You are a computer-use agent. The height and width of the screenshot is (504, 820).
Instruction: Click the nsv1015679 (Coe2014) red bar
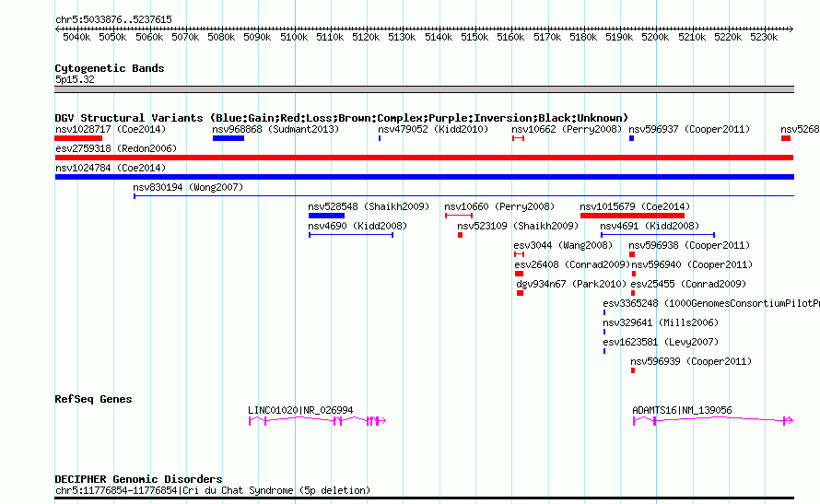pyautogui.click(x=632, y=216)
